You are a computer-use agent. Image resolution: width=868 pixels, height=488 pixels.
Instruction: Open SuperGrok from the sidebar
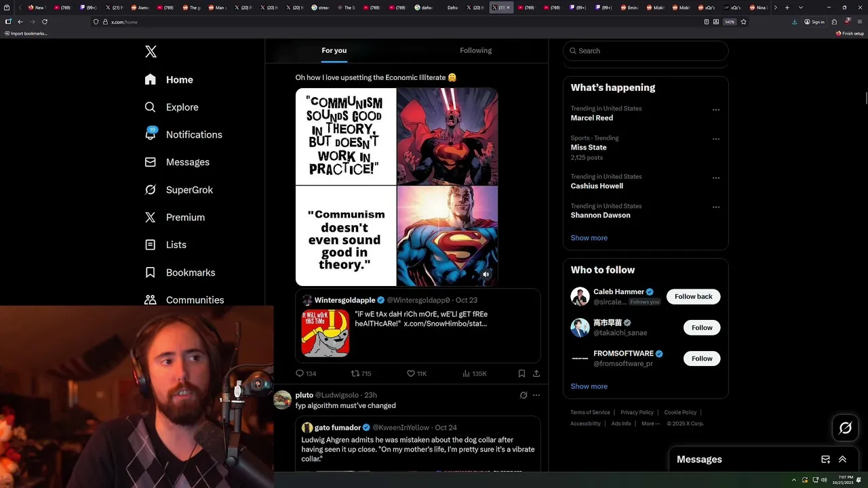coord(179,190)
